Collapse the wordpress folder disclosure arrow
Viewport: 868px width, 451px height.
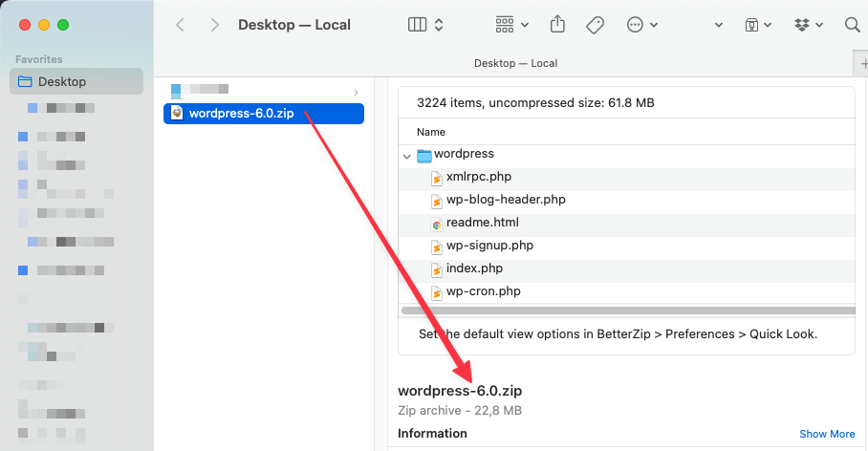[x=407, y=157]
